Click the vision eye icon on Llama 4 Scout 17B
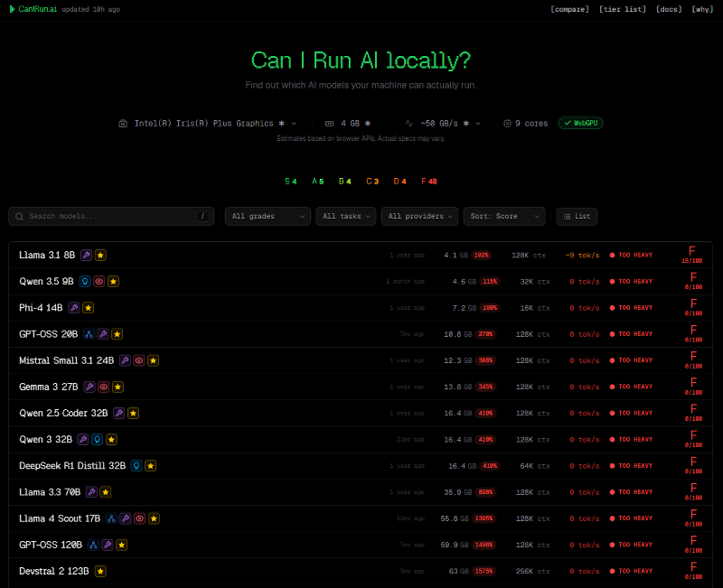Image resolution: width=723 pixels, height=588 pixels. tap(140, 518)
